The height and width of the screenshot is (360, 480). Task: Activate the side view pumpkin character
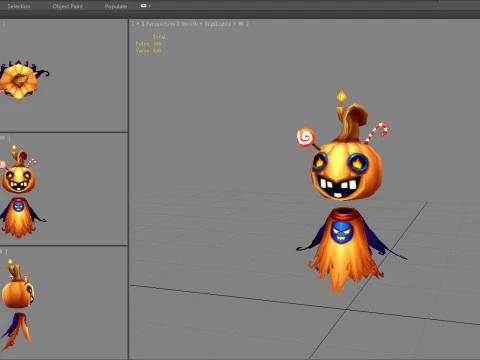tap(17, 305)
